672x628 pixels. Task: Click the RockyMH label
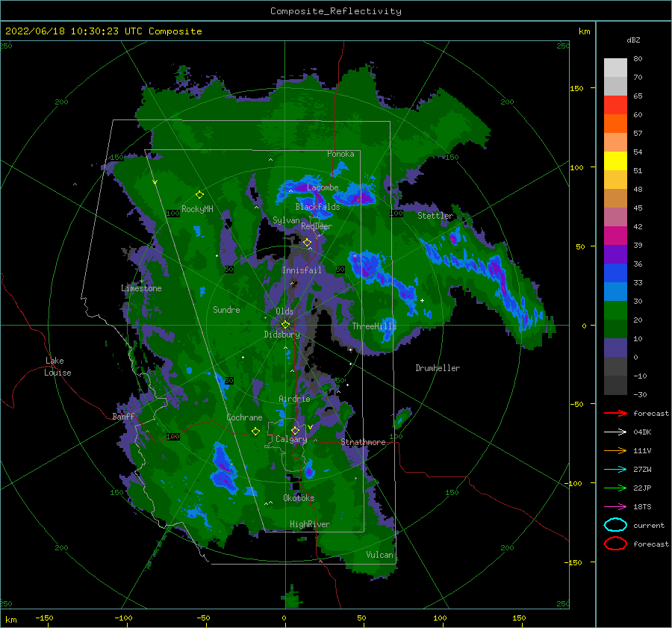[x=197, y=209]
